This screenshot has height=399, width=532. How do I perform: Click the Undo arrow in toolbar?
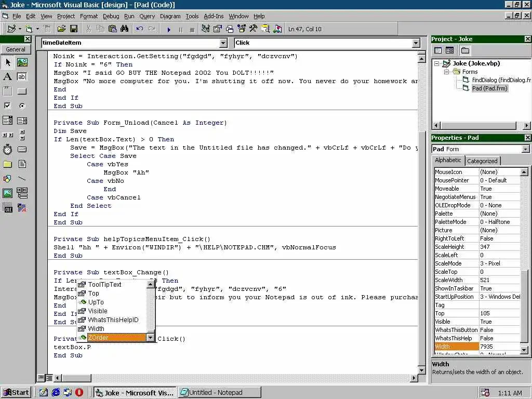(x=139, y=29)
